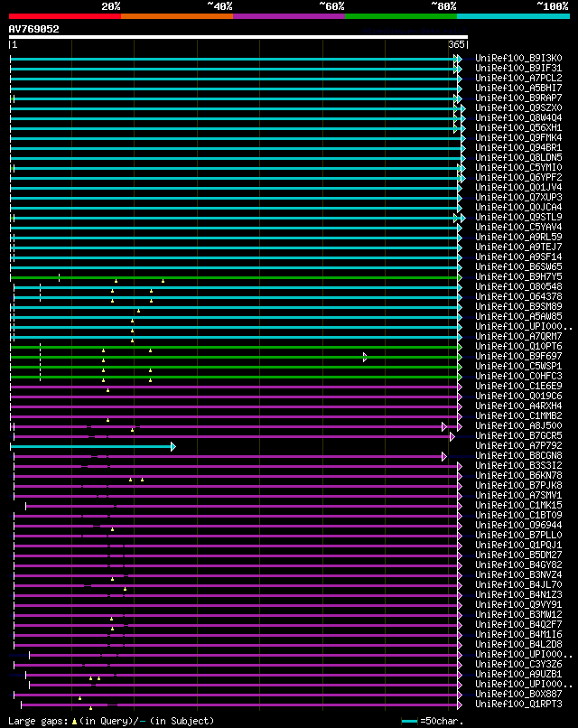Open hit UniRef100_C1MK15
The width and height of the screenshot is (578, 728).
[518, 506]
